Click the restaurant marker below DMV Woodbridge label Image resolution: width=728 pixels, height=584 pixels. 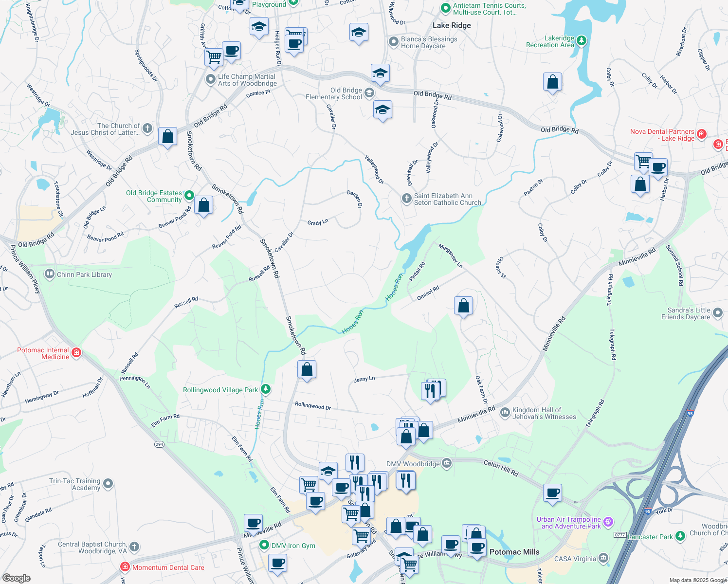(x=406, y=481)
